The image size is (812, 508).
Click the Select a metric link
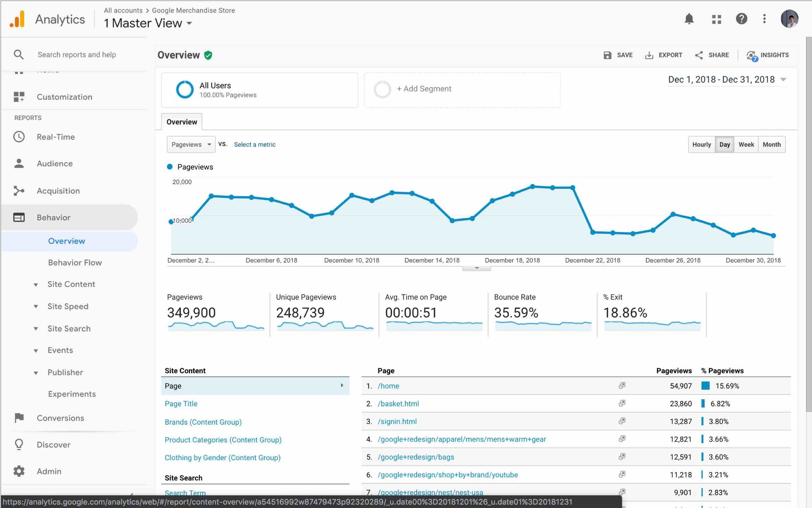(255, 144)
